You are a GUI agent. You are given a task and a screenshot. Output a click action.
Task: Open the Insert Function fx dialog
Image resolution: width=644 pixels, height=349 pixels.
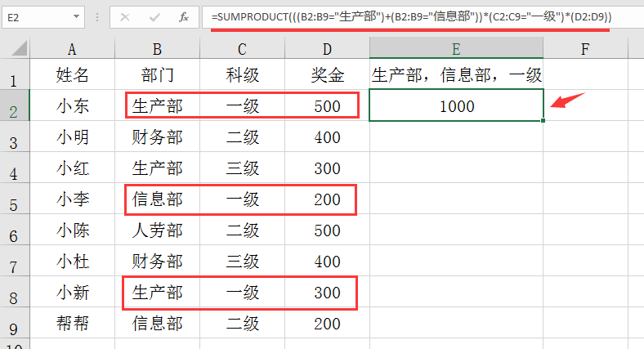[x=184, y=17]
